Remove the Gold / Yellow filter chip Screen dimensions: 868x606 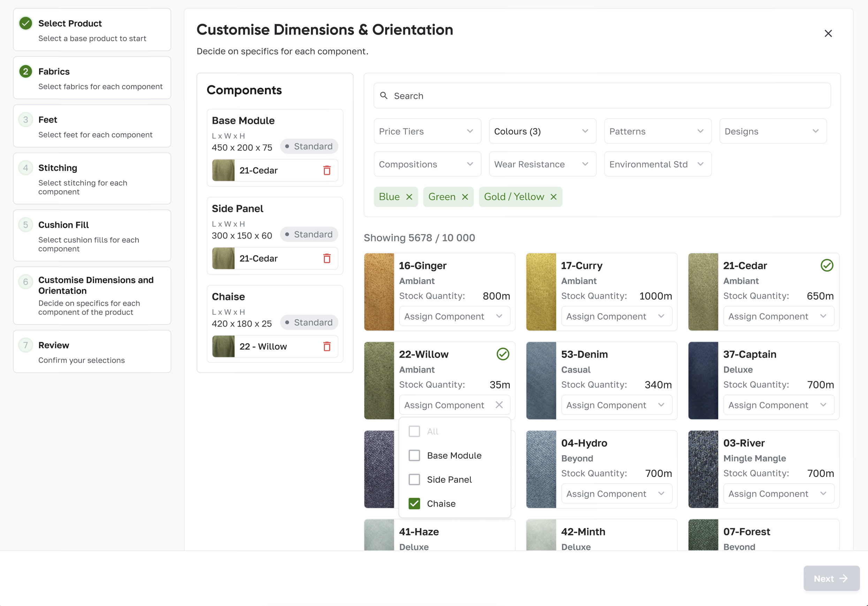click(x=554, y=197)
